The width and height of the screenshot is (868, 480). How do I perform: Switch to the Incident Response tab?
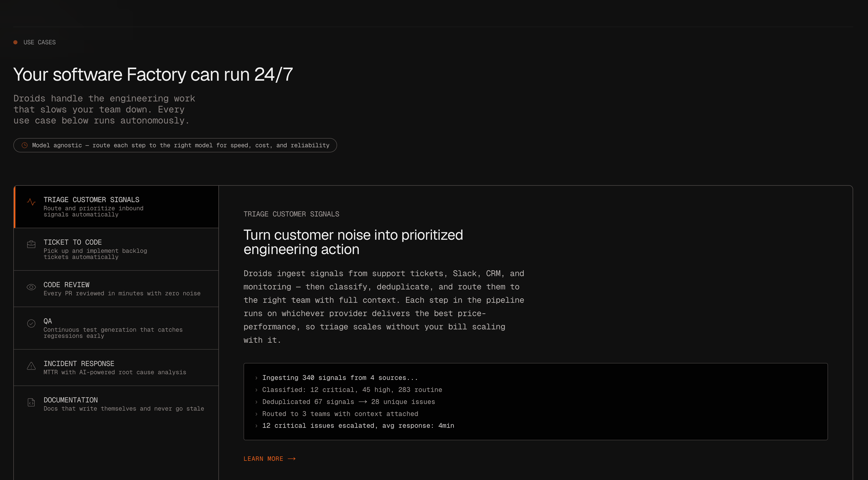116,368
